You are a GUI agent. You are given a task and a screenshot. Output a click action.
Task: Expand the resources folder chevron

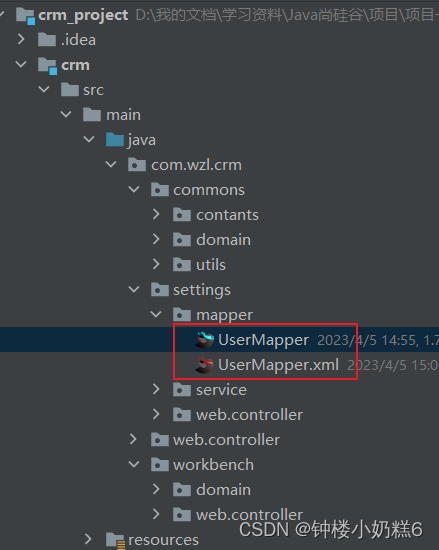(88, 539)
